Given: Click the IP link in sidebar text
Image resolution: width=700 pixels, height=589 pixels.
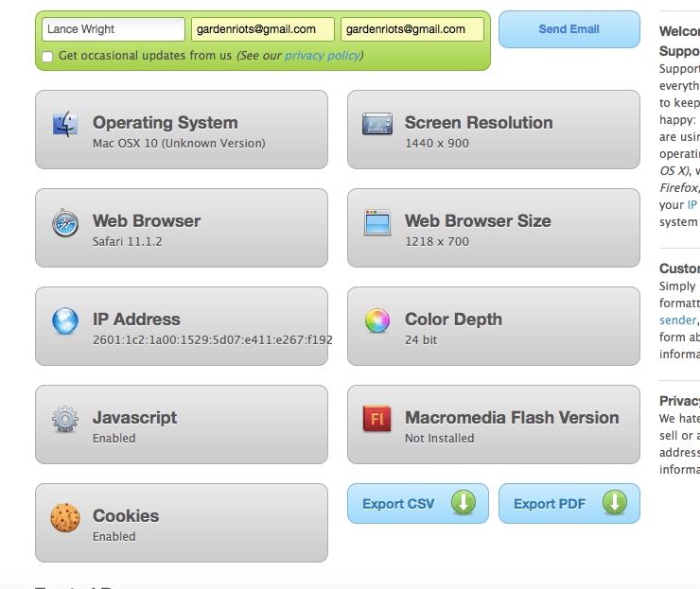Looking at the screenshot, I should click(x=692, y=204).
